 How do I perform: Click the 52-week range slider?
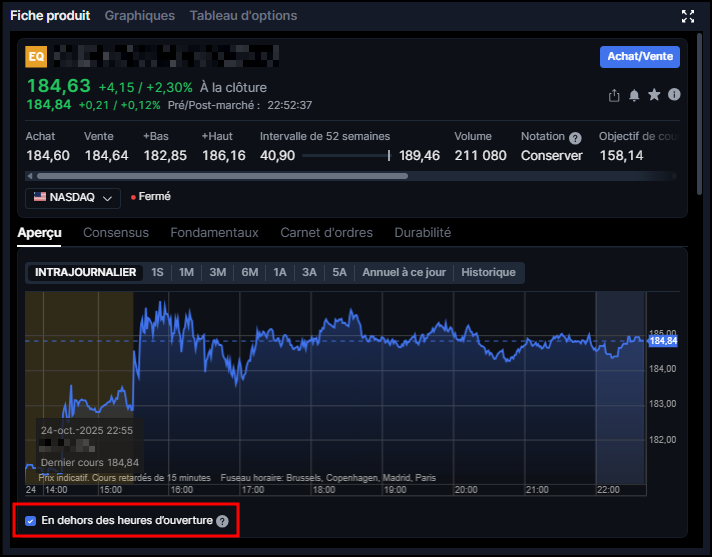[346, 156]
